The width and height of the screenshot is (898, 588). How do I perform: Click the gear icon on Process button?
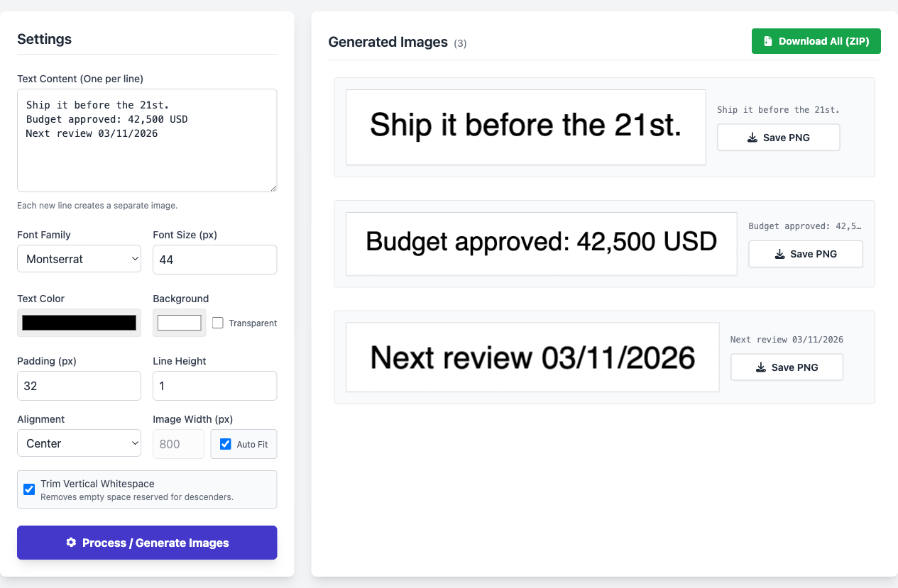pyautogui.click(x=71, y=543)
